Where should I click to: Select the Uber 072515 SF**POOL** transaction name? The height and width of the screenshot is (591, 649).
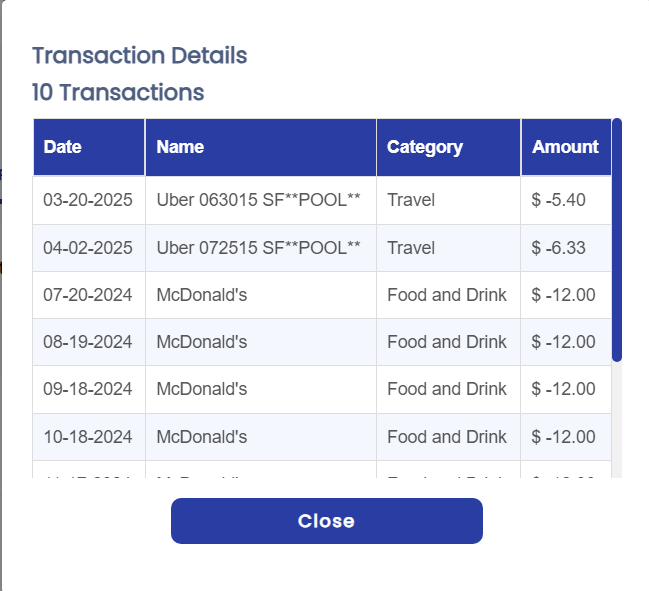click(x=258, y=248)
